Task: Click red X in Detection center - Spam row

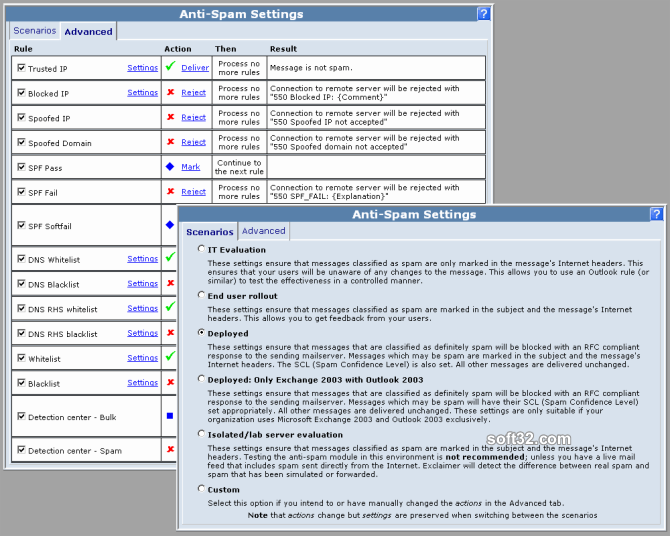Action: (170, 449)
